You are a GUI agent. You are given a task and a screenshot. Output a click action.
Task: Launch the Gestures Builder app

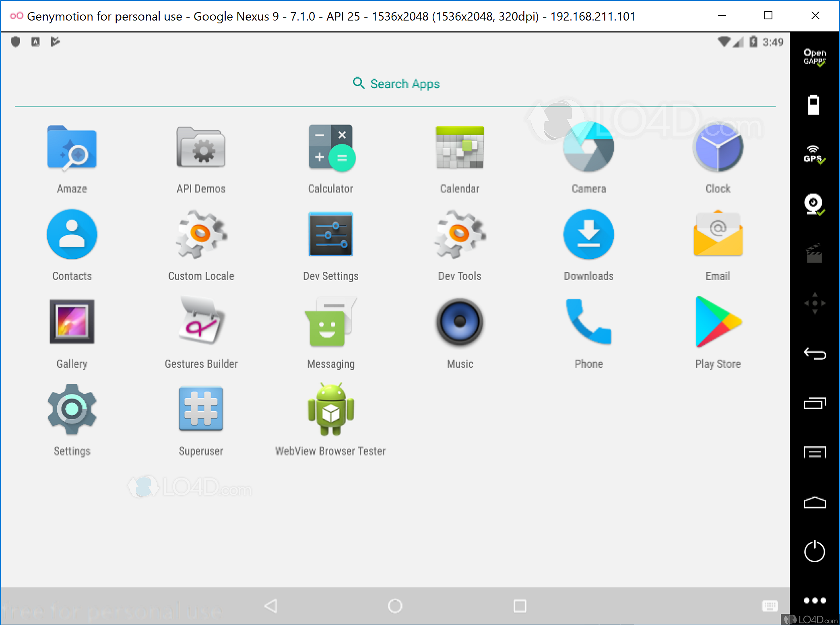[x=201, y=323]
